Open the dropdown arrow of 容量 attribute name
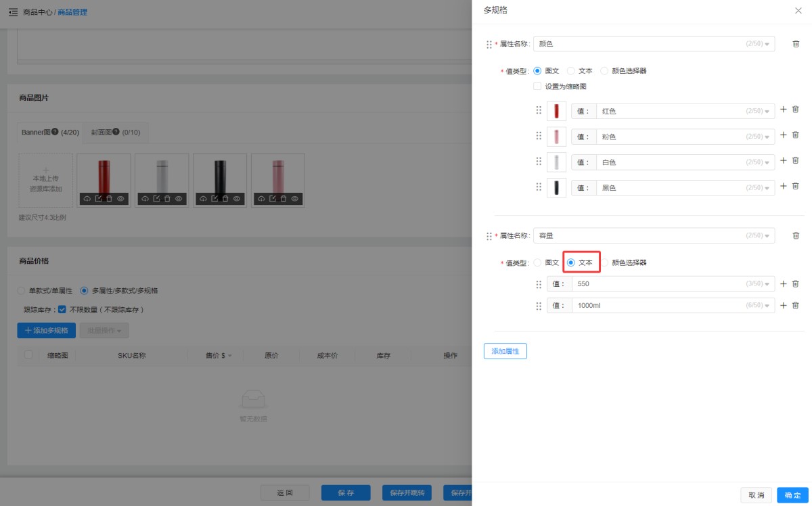 click(767, 236)
